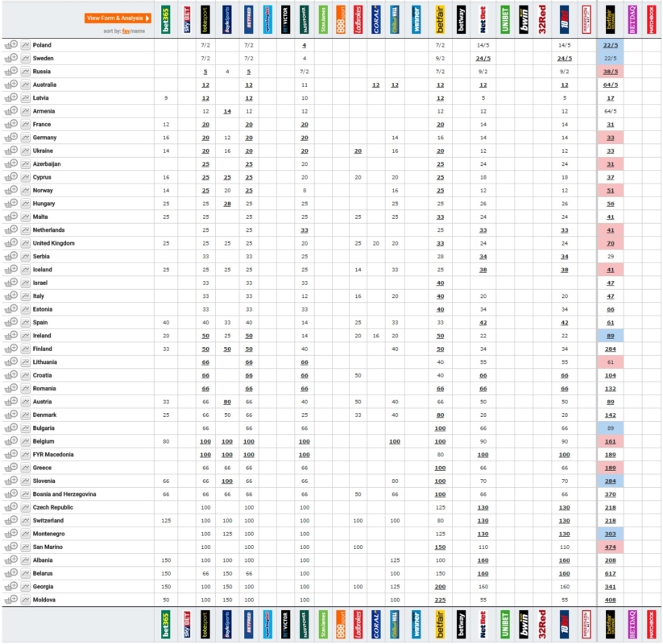The height and width of the screenshot is (644, 663).
Task: Click the BETDAQ logo in the header row
Action: pos(632,20)
